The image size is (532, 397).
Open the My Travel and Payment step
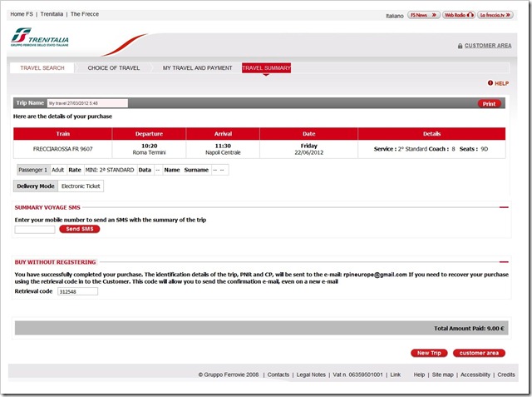[x=198, y=68]
